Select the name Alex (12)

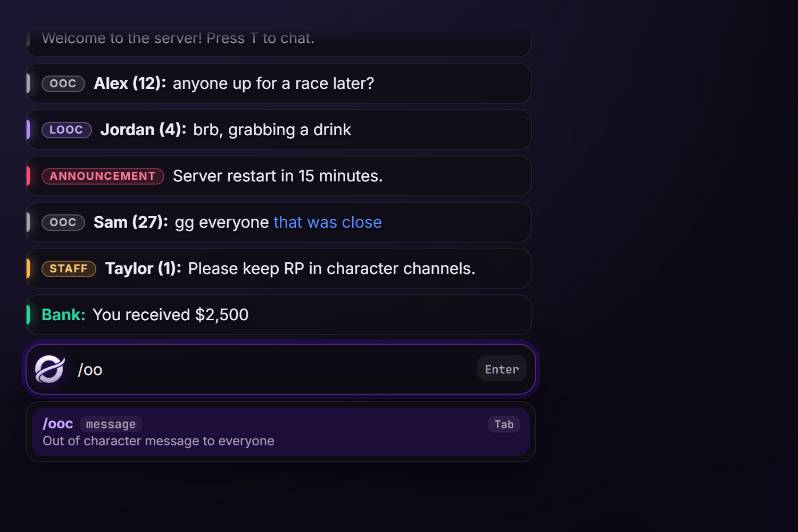[x=130, y=84]
